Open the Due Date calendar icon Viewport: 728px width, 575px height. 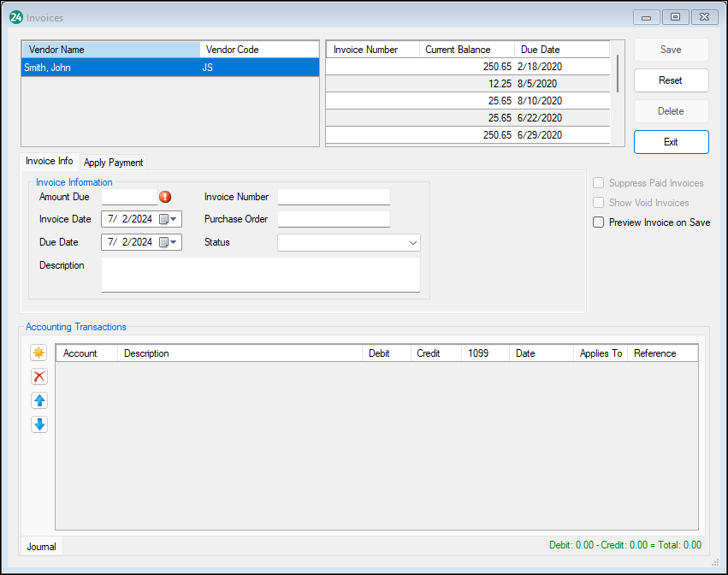162,242
